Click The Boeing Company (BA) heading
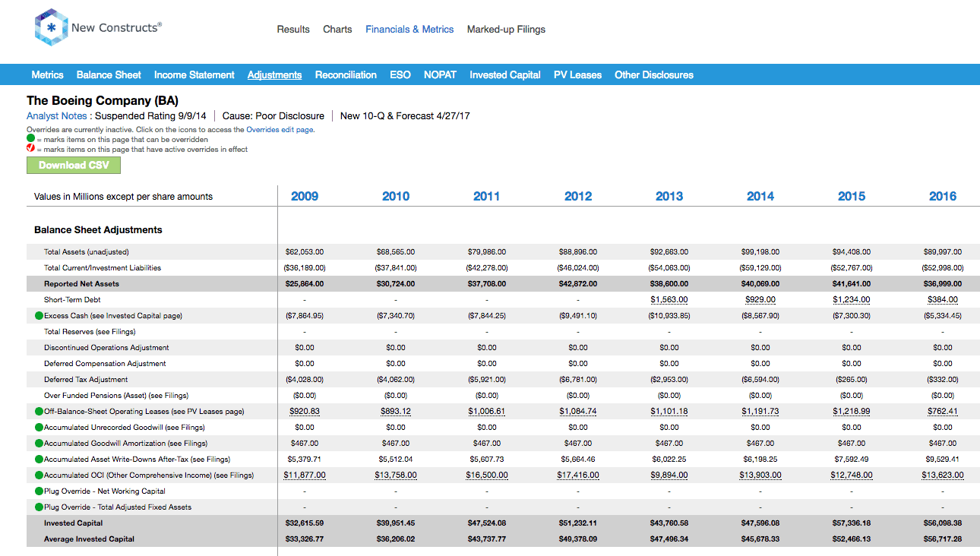The image size is (980, 556). point(103,100)
